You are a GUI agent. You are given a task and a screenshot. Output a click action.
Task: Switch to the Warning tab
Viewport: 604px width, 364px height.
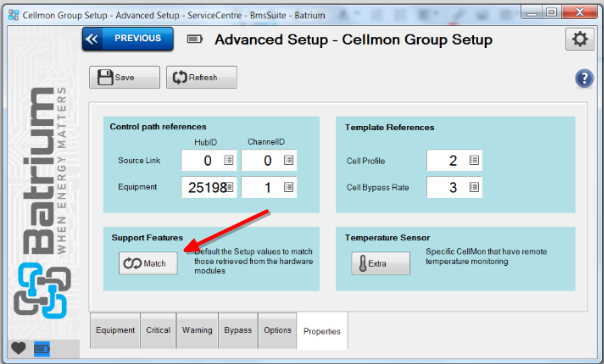[197, 330]
